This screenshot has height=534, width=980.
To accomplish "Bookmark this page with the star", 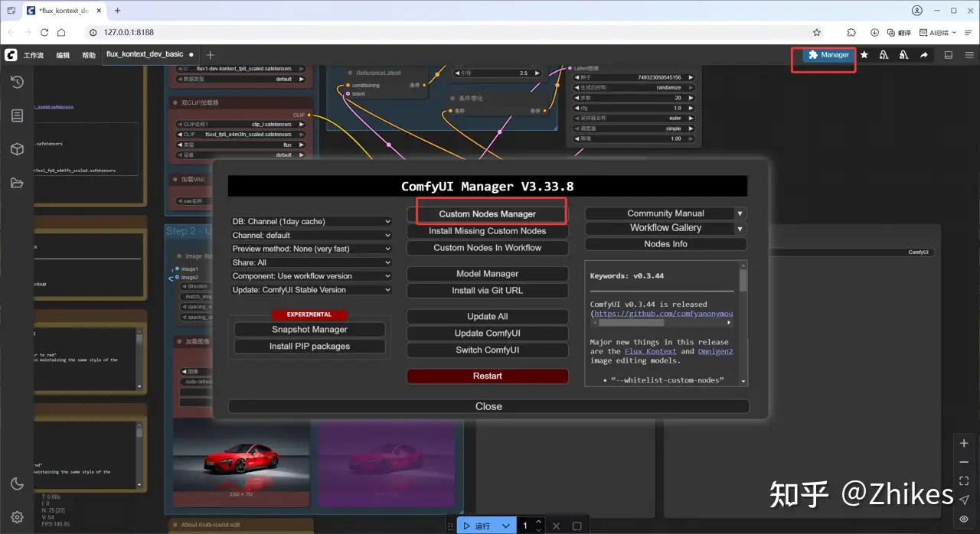I will [817, 32].
